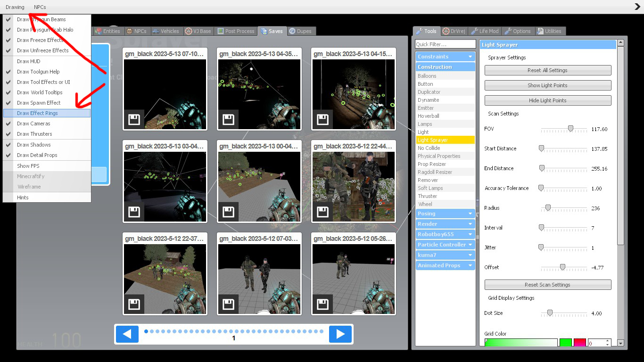Image resolution: width=644 pixels, height=362 pixels.
Task: Select the Show FPS menu entry
Action: tap(47, 166)
